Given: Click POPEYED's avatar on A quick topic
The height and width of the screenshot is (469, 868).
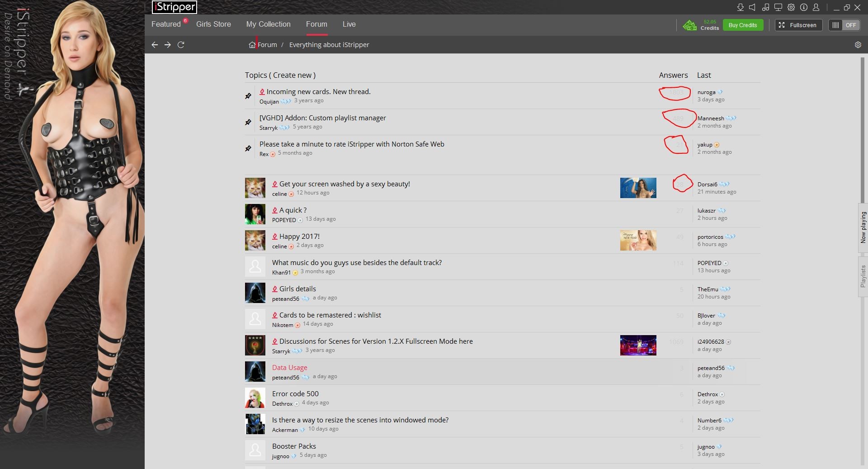Looking at the screenshot, I should point(255,214).
